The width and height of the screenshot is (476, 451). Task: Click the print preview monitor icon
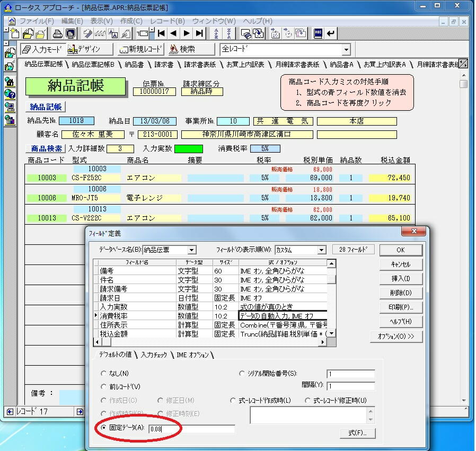point(70,33)
